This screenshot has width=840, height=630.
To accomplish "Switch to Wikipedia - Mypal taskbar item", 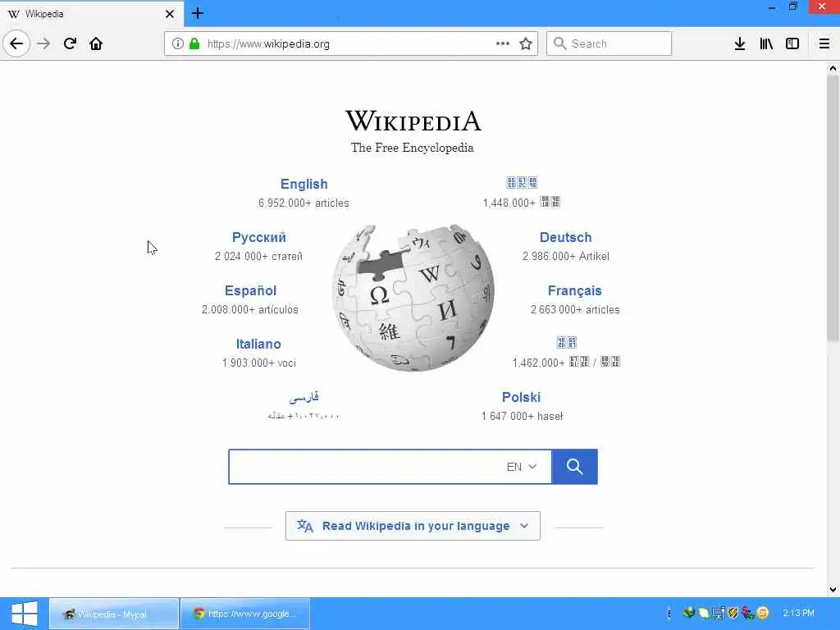I will pos(114,614).
